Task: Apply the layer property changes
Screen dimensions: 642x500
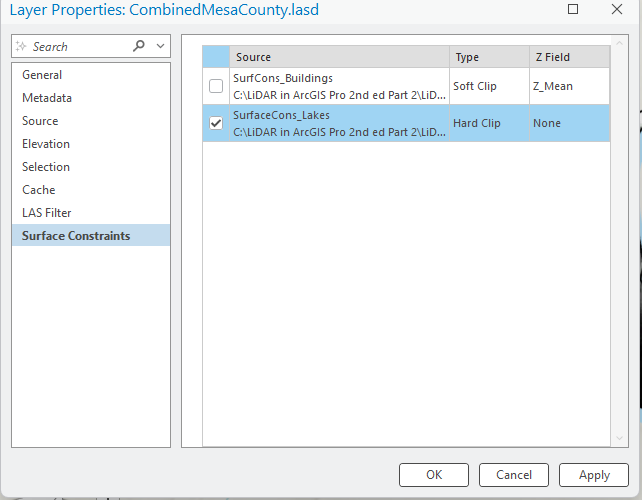Action: (x=593, y=475)
